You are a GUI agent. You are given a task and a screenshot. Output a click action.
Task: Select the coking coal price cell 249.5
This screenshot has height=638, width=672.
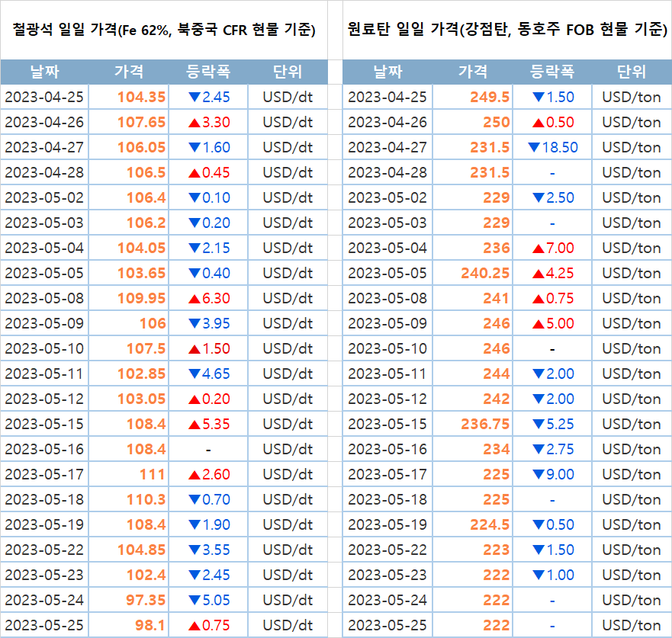point(490,97)
